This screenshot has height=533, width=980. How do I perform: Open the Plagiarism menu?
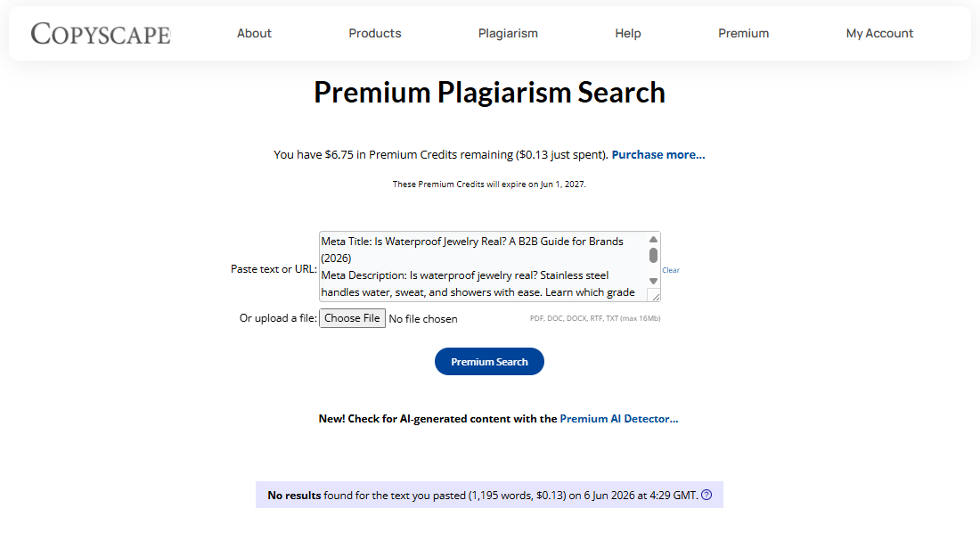(x=508, y=33)
